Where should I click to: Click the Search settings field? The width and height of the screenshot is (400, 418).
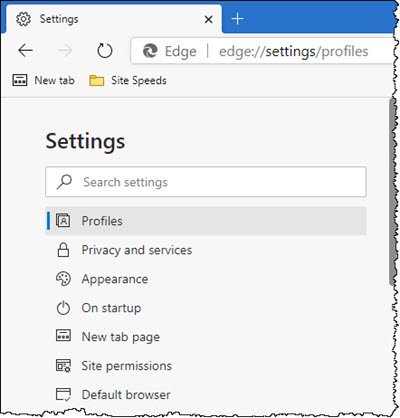click(x=206, y=182)
